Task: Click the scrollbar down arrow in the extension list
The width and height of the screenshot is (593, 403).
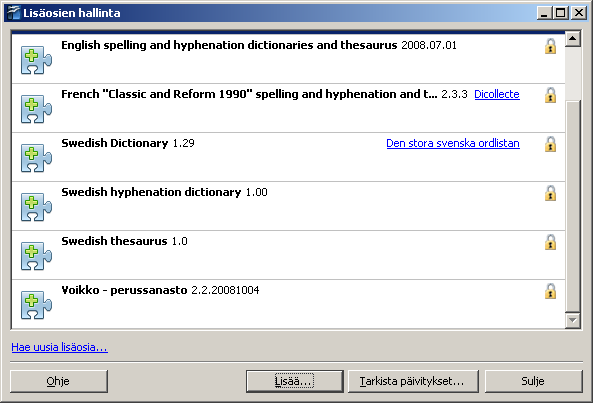Action: [573, 320]
